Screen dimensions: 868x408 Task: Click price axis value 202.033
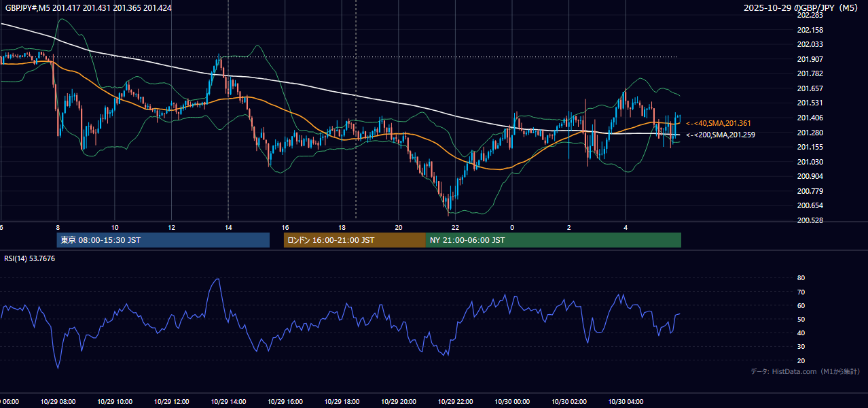(810, 44)
